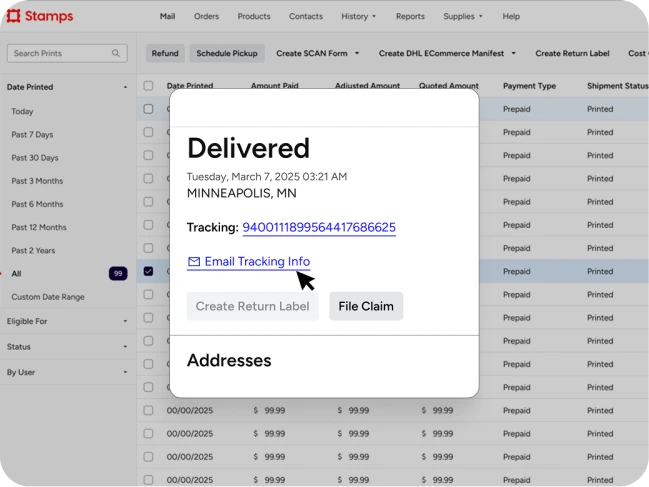Click the search magnifier icon in Search Prints
The width and height of the screenshot is (649, 487).
(115, 53)
